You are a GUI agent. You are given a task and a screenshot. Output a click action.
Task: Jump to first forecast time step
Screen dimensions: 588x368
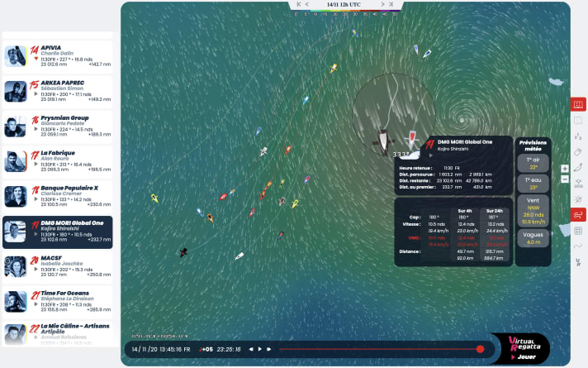coord(298,4)
